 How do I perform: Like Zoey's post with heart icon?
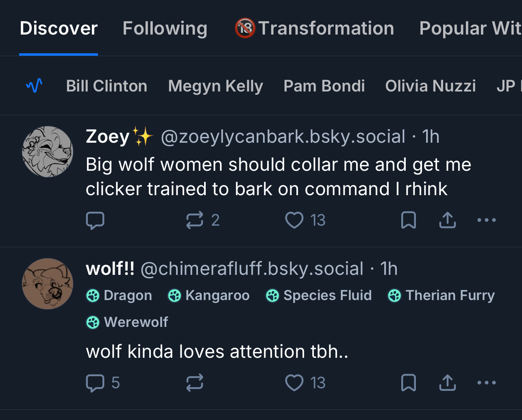pyautogui.click(x=294, y=220)
